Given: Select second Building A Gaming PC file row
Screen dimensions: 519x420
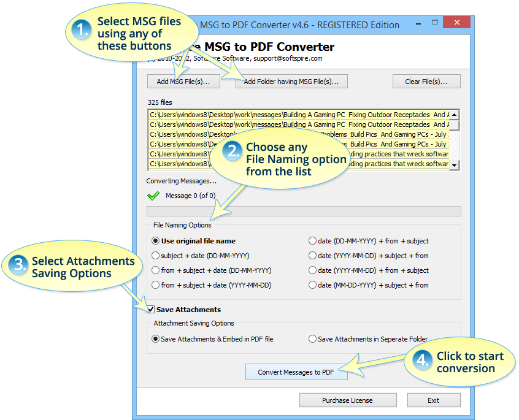Looking at the screenshot, I should [299, 124].
